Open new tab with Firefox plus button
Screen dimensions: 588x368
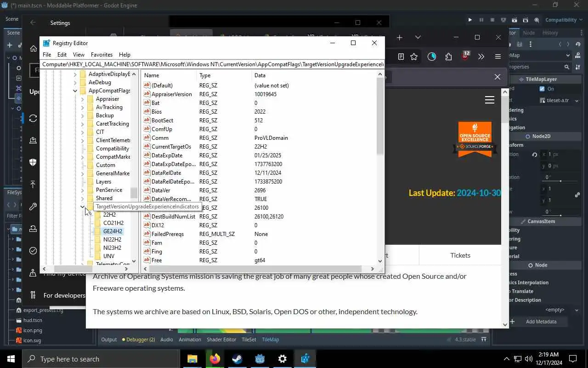(x=399, y=37)
